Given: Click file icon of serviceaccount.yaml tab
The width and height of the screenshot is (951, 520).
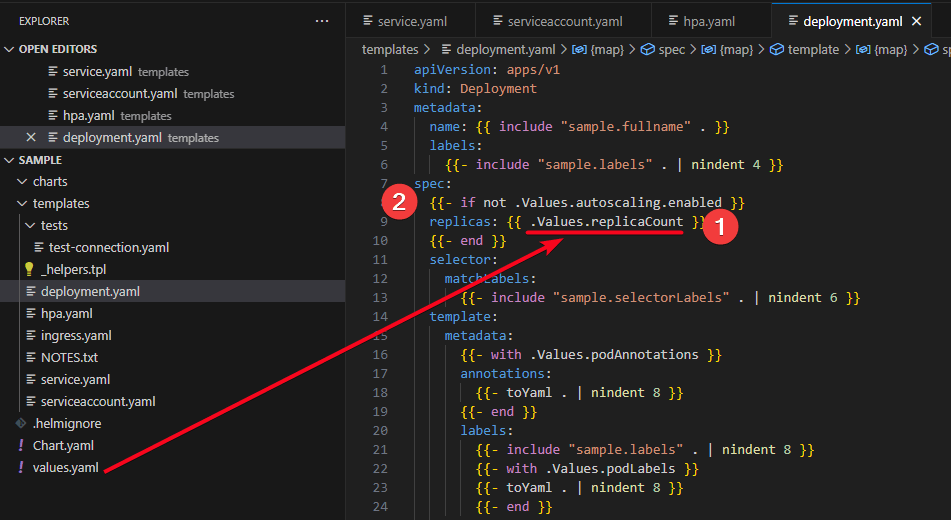Looking at the screenshot, I should tap(497, 21).
